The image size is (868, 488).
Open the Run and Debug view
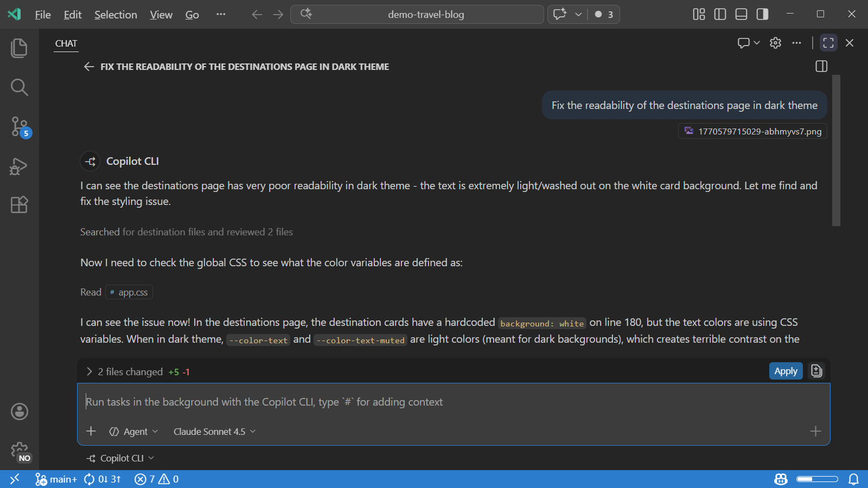pos(19,166)
